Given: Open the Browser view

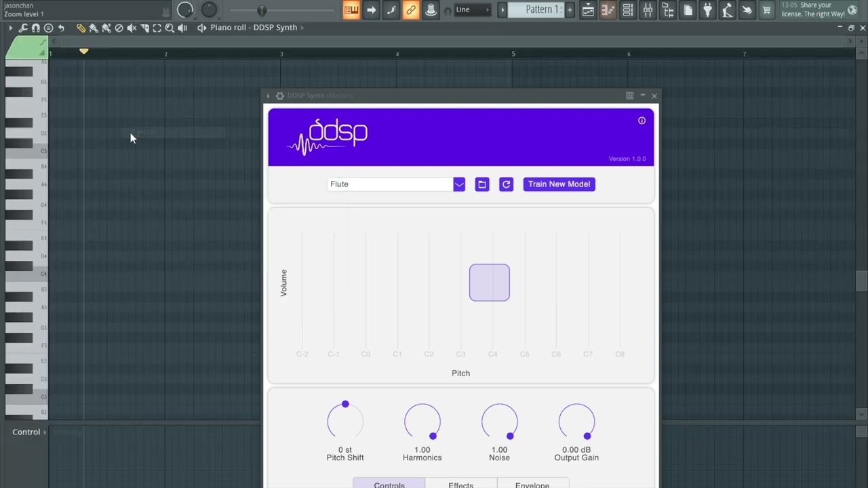Looking at the screenshot, I should [668, 9].
